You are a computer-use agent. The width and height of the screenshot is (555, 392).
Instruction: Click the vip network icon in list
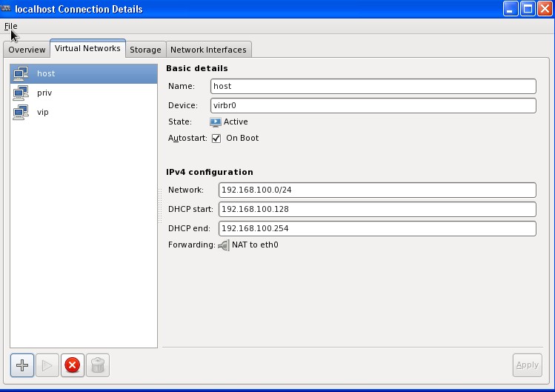pos(21,112)
